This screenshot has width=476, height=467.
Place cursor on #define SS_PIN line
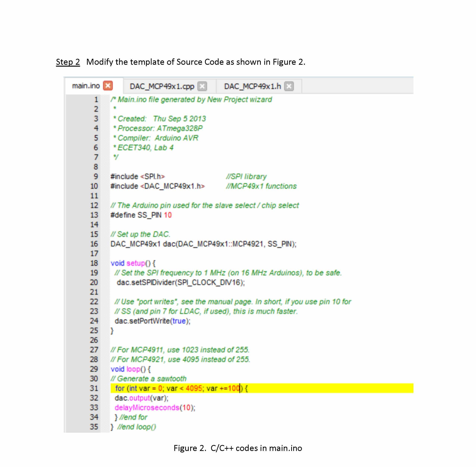point(141,215)
